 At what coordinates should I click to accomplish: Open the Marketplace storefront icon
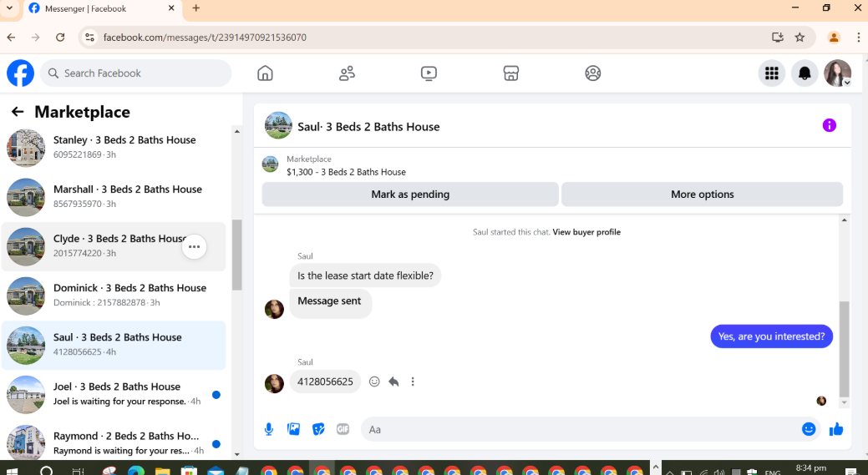pyautogui.click(x=511, y=73)
